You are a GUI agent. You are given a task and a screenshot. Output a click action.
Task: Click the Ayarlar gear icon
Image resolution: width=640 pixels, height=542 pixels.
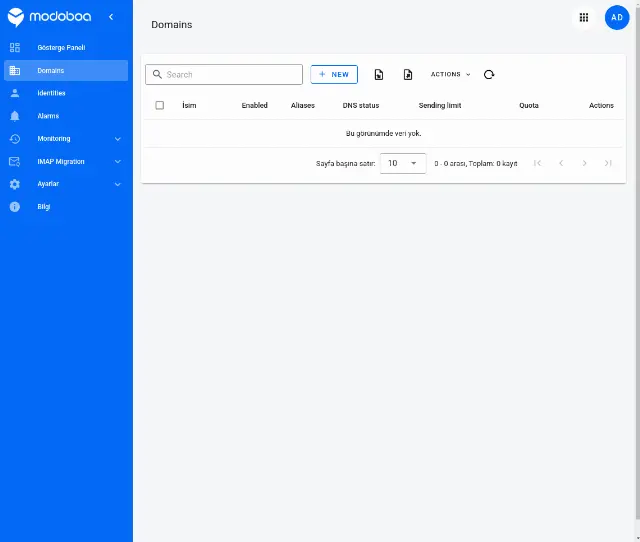pos(15,184)
